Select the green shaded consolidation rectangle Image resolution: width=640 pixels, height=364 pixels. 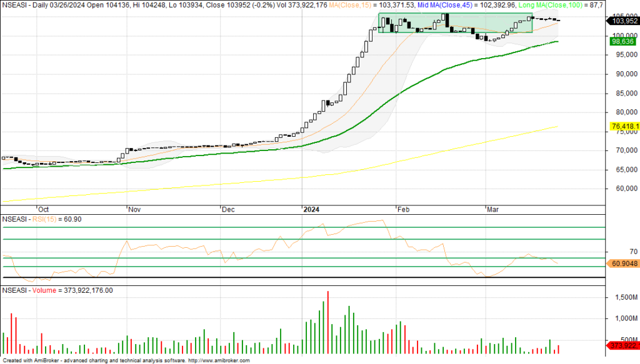(x=455, y=23)
